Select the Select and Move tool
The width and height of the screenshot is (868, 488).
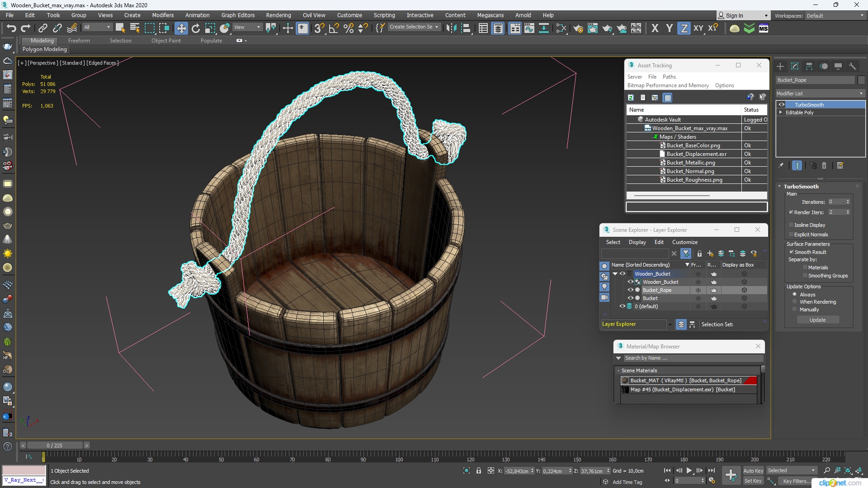[x=181, y=28]
